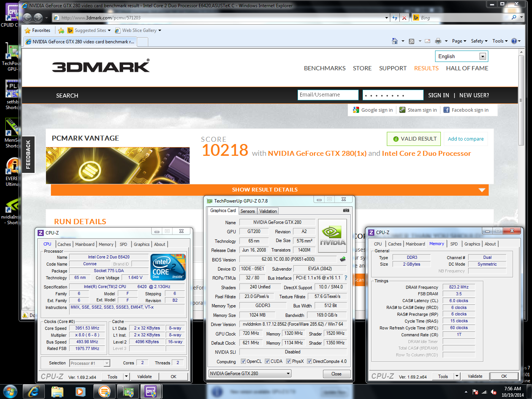This screenshot has height=399, width=532.
Task: Open Windows Media Player in taskbar
Action: 80,391
